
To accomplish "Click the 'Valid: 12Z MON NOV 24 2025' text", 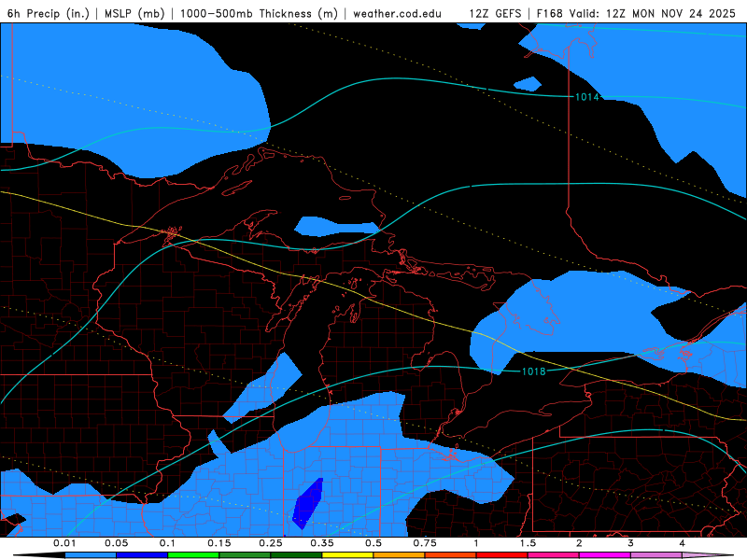I will pos(653,13).
